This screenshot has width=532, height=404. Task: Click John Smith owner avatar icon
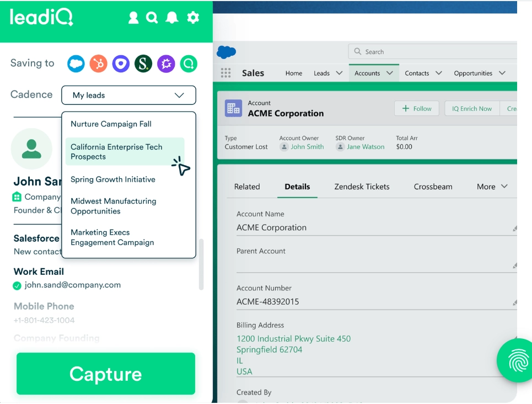[x=284, y=147]
